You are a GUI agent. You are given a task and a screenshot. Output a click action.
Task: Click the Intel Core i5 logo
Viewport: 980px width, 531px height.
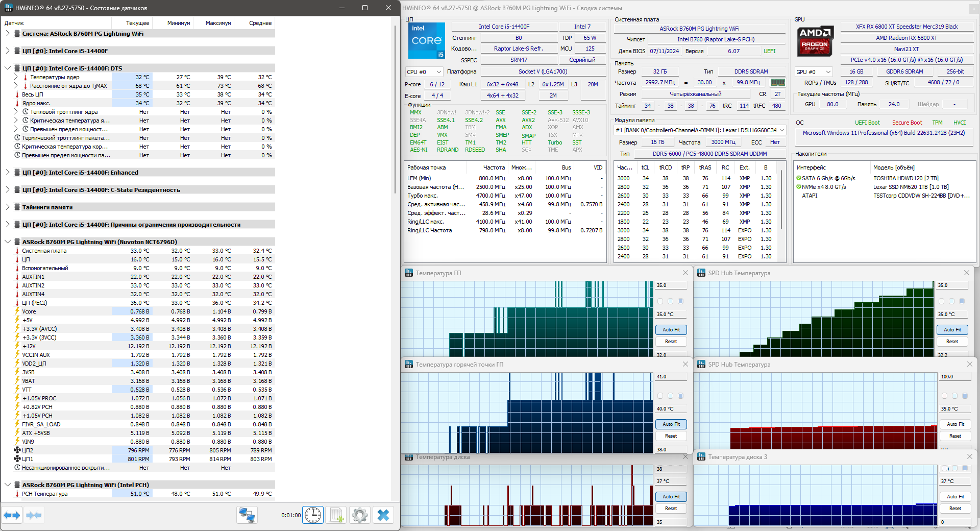[x=427, y=41]
